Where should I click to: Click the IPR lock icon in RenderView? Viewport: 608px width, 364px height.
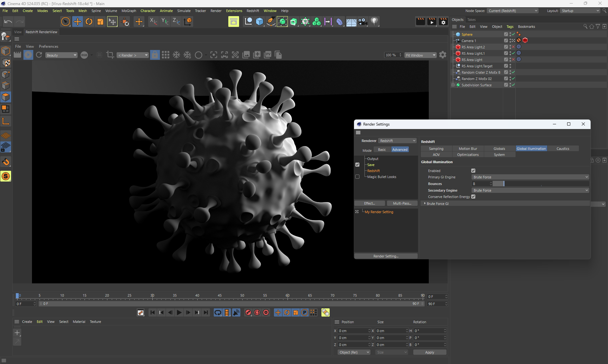(x=155, y=55)
